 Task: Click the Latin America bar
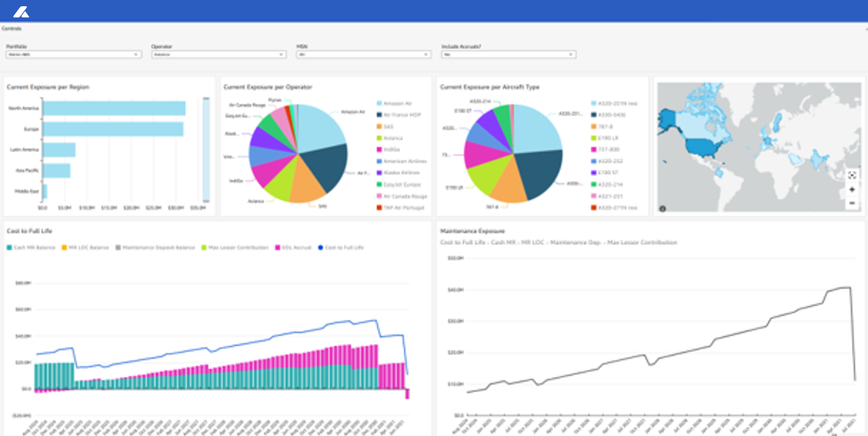(x=59, y=150)
